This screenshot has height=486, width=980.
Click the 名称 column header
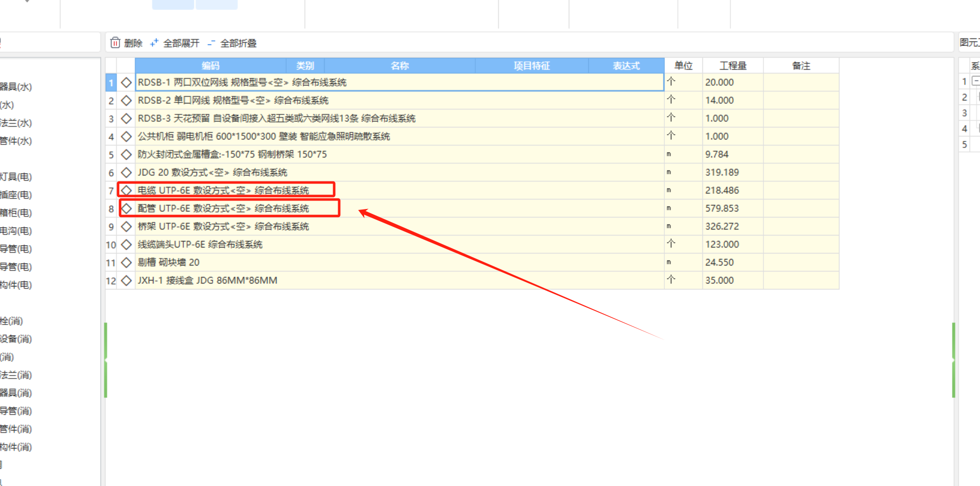[400, 65]
